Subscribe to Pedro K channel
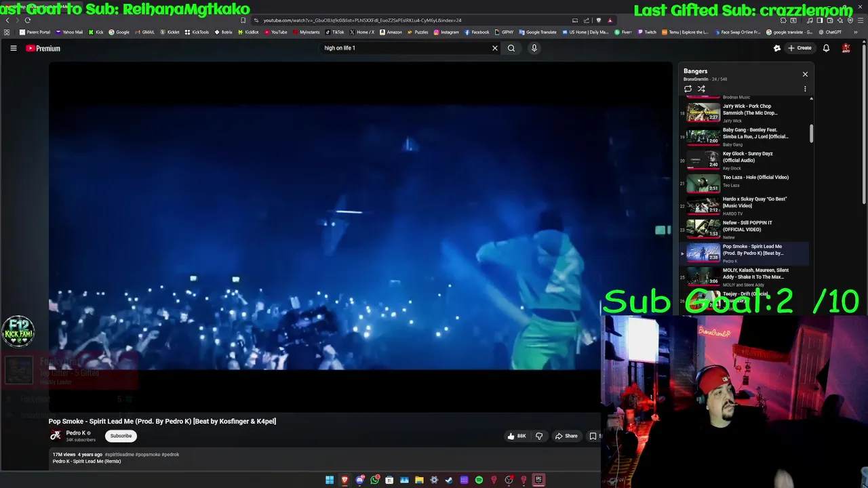This screenshot has width=868, height=488. point(121,436)
